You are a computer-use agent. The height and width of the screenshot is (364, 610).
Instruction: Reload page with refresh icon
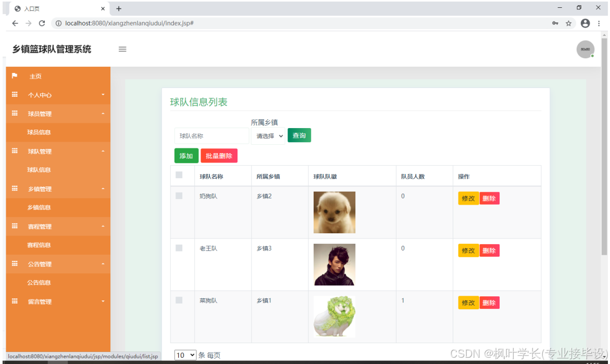pyautogui.click(x=42, y=23)
